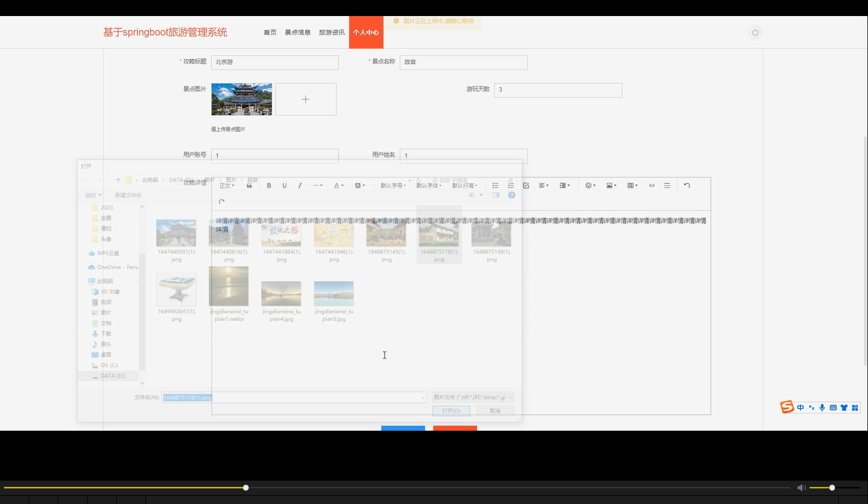Click the plus upload image box

[306, 99]
